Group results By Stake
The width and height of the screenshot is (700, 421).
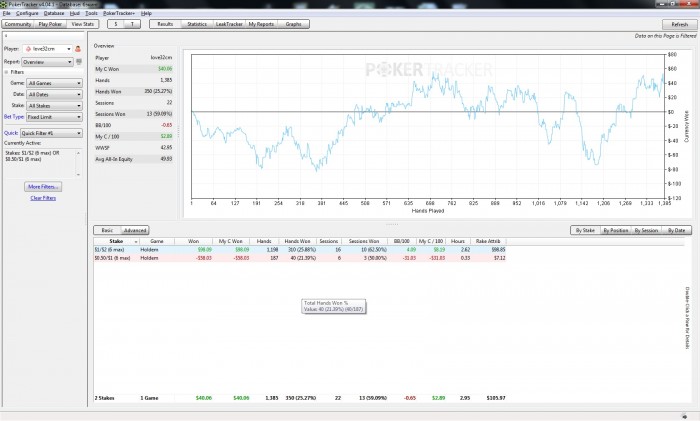tap(585, 230)
